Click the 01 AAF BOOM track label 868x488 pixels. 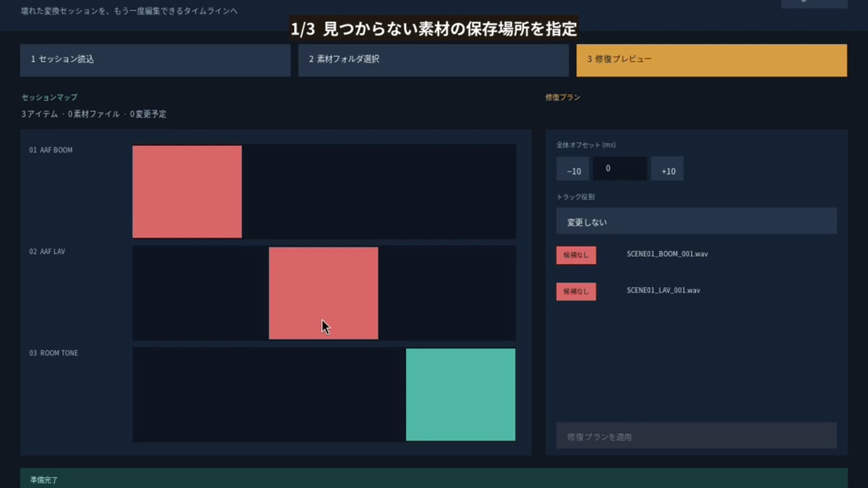(51, 150)
